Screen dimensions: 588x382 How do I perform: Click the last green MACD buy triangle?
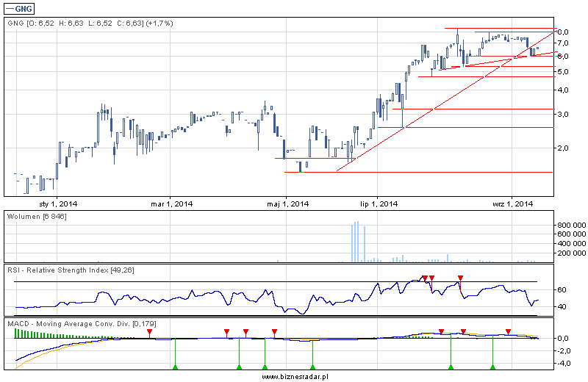[492, 366]
